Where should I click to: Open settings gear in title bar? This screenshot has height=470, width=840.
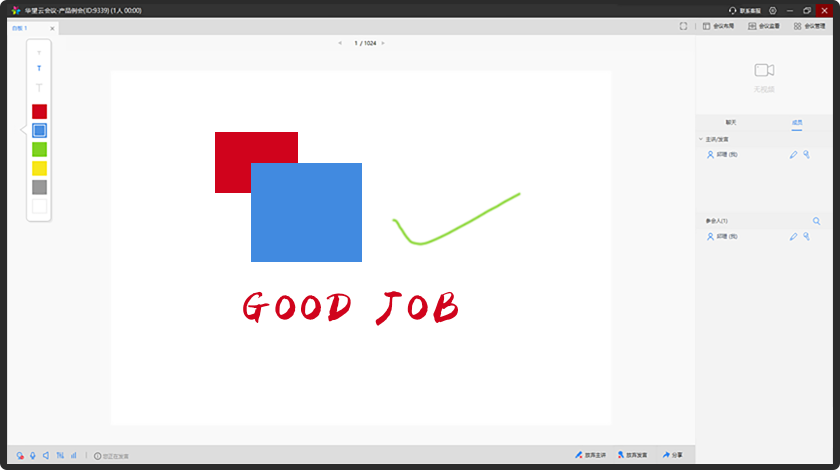click(772, 10)
